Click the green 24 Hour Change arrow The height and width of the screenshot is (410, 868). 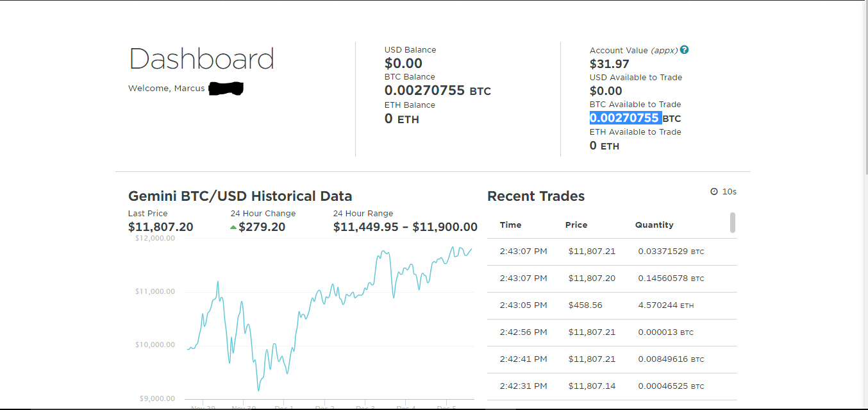[233, 227]
